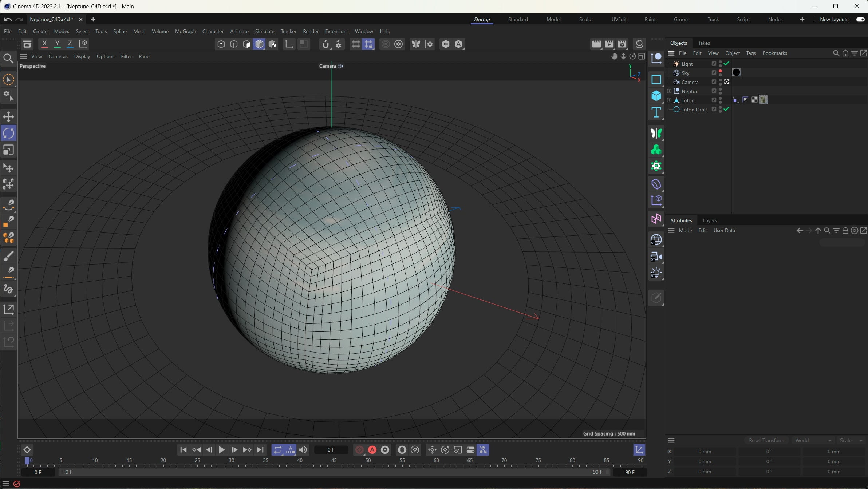Click the Reset Transform button

click(x=766, y=440)
